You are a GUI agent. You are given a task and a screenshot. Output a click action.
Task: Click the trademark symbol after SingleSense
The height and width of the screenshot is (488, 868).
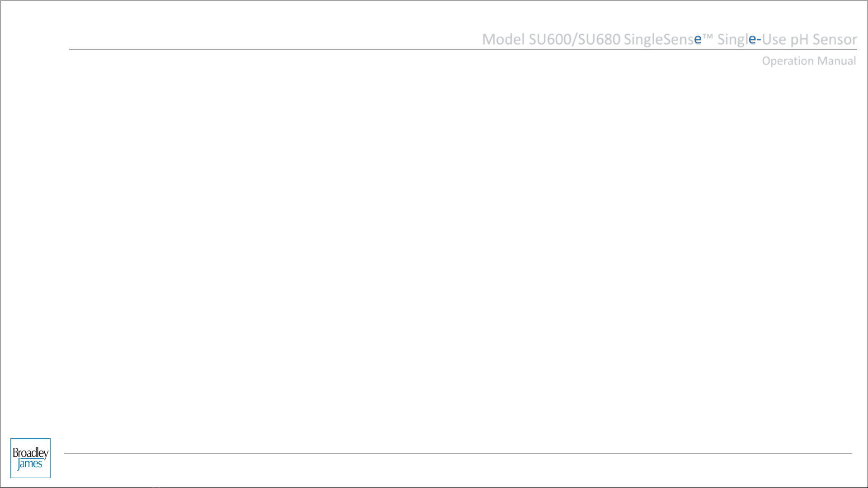708,37
